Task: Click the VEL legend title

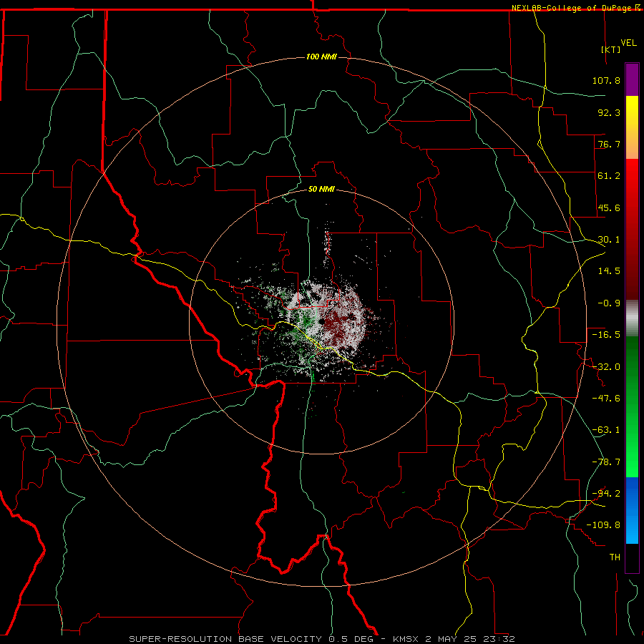Action: click(x=628, y=43)
